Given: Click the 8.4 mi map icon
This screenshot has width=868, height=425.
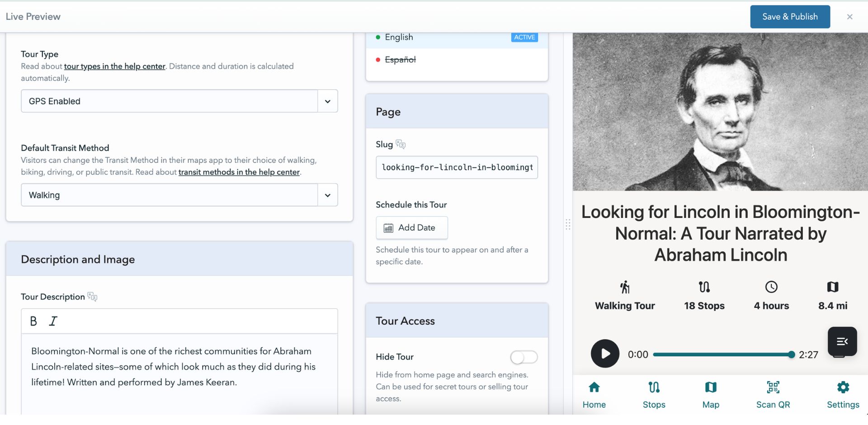Looking at the screenshot, I should pyautogui.click(x=832, y=287).
